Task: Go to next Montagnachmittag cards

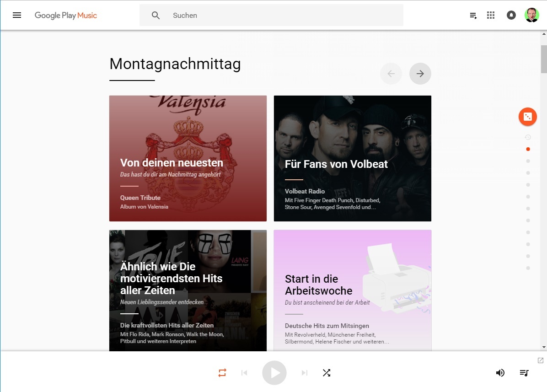Action: pos(420,74)
